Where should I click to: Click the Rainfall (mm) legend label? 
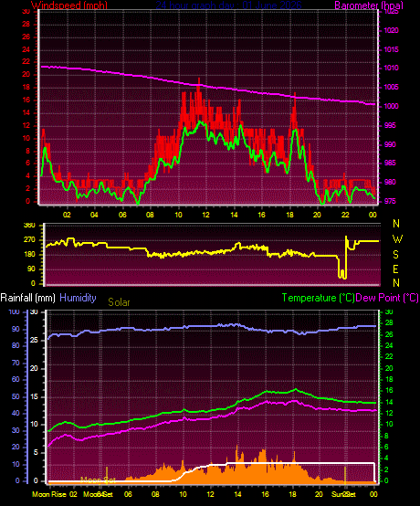[28, 298]
